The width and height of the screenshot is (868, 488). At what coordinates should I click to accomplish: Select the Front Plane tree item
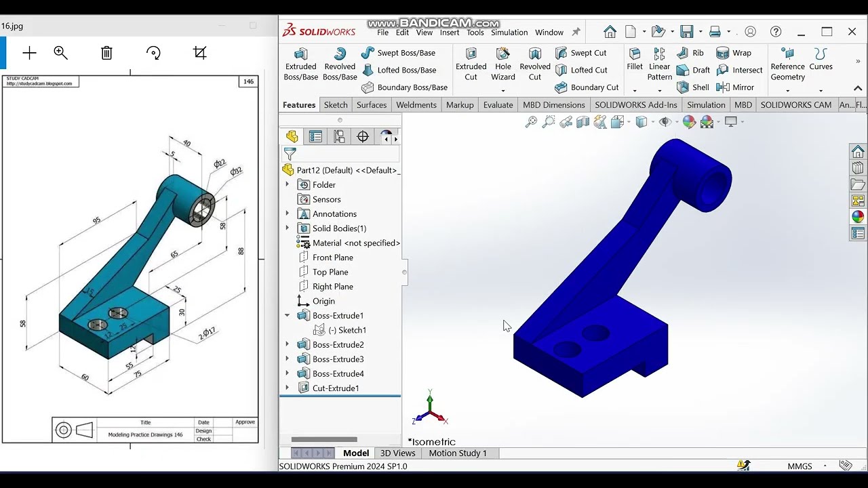pyautogui.click(x=325, y=258)
